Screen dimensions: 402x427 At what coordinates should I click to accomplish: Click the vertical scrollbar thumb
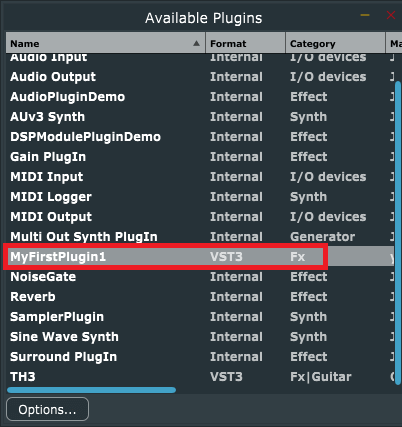[398, 233]
